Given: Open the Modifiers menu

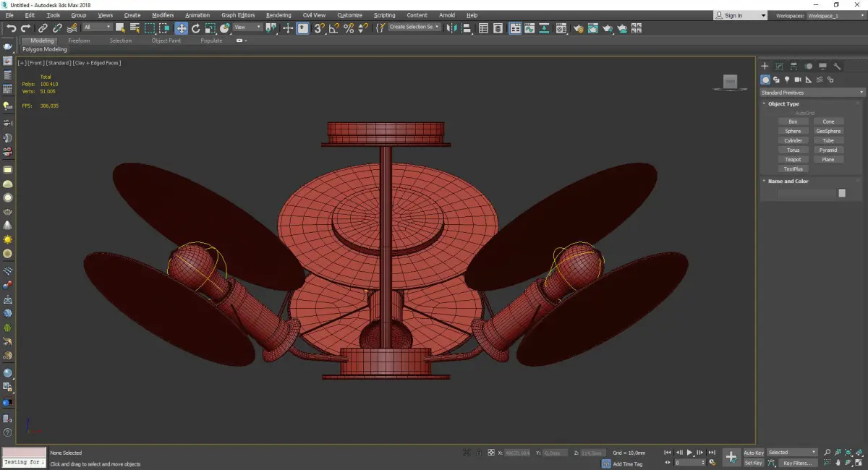Looking at the screenshot, I should click(163, 15).
